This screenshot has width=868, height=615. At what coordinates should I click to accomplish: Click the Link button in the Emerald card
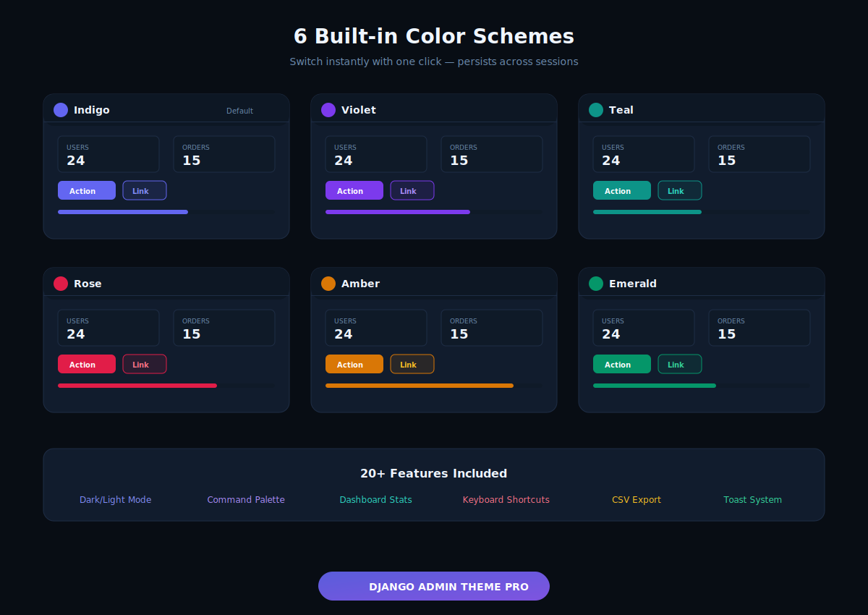(679, 364)
